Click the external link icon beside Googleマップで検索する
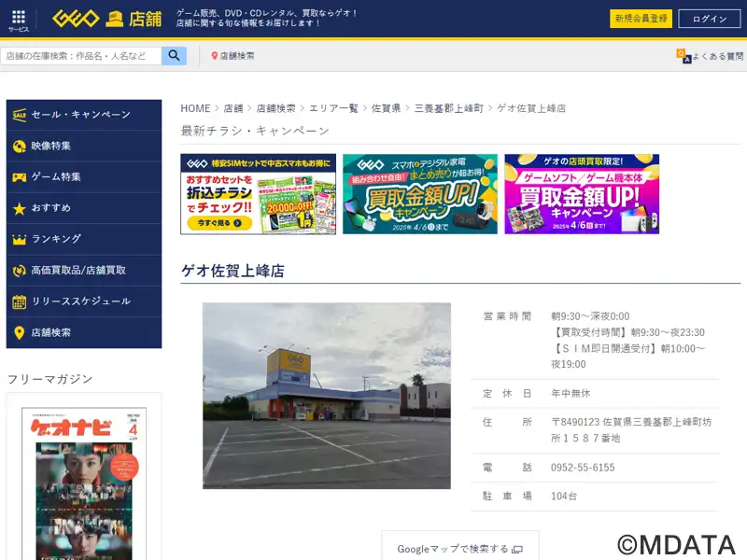 [517, 550]
